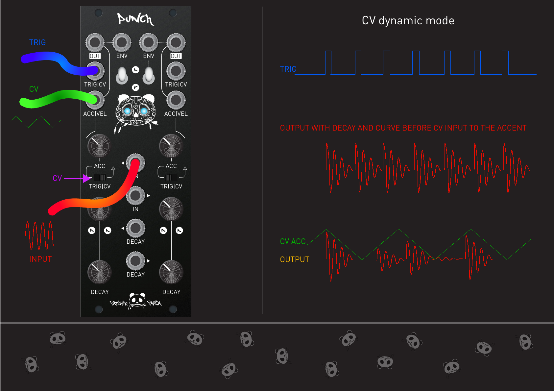Flip the right envelope toggle switch
The height and width of the screenshot is (392, 554).
[149, 75]
